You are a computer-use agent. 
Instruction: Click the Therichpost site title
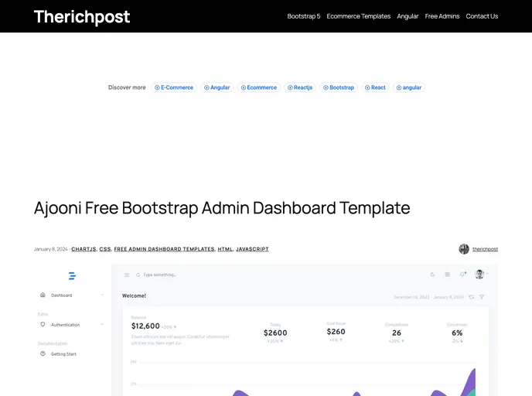tap(82, 16)
